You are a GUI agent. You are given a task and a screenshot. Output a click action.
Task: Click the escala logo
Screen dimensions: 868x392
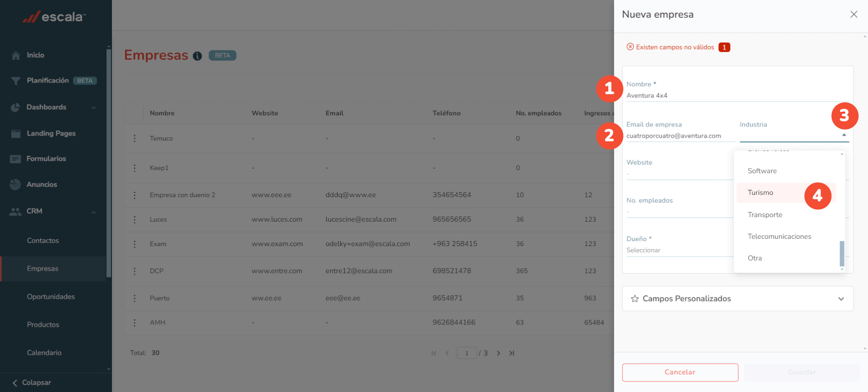point(54,17)
